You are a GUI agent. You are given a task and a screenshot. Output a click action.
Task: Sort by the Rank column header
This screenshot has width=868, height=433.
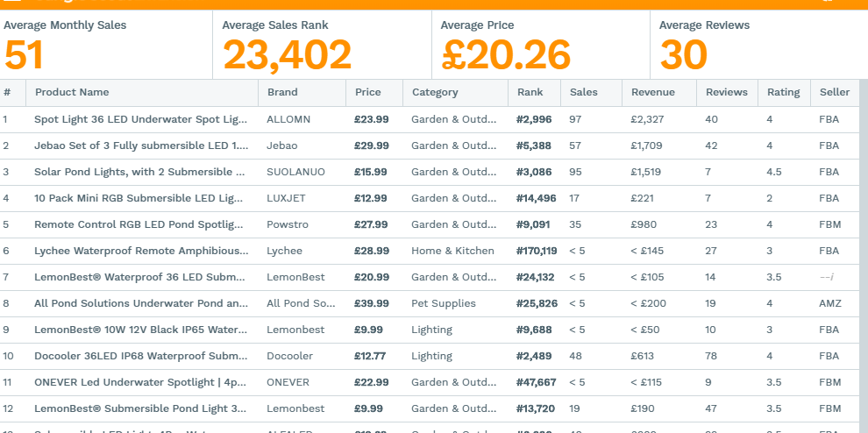(x=530, y=92)
